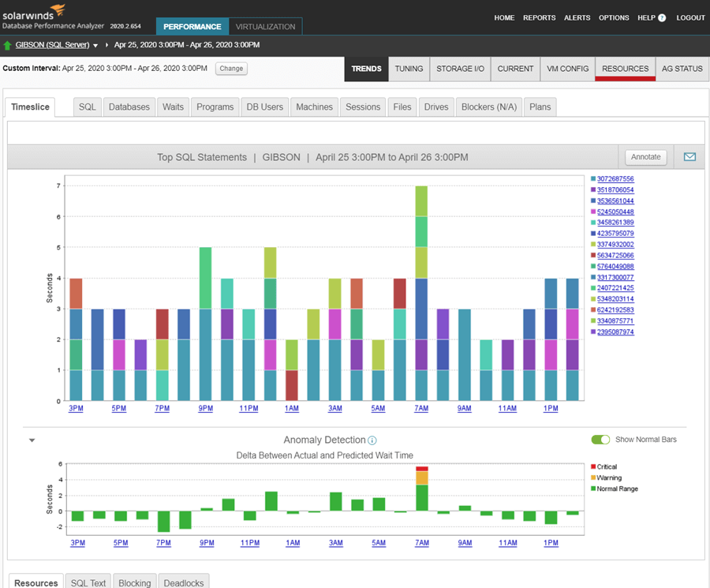The image size is (710, 588).
Task: Select the Databases tab
Action: [x=129, y=107]
